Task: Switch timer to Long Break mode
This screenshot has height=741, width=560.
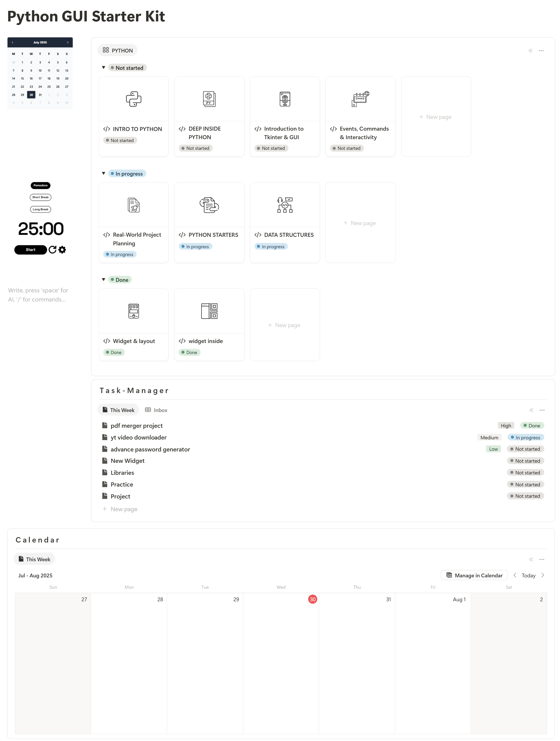Action: click(41, 209)
